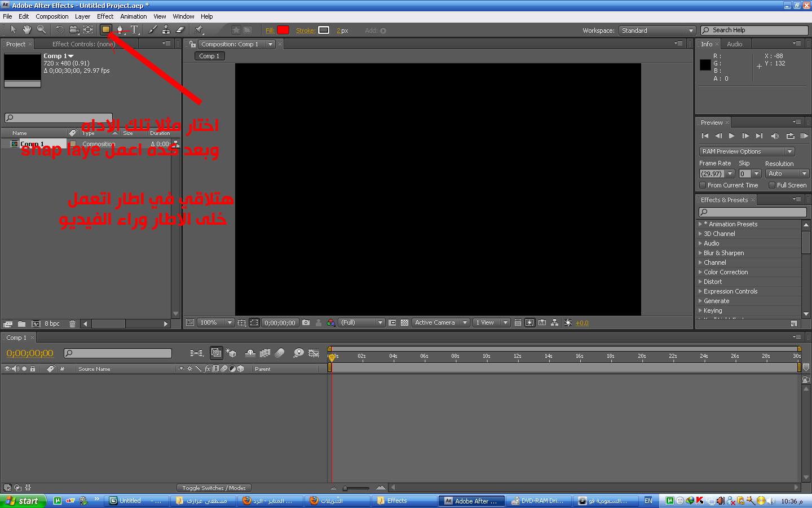Open the Workspace Standard dropdown
The height and width of the screenshot is (508, 812).
[x=657, y=30]
